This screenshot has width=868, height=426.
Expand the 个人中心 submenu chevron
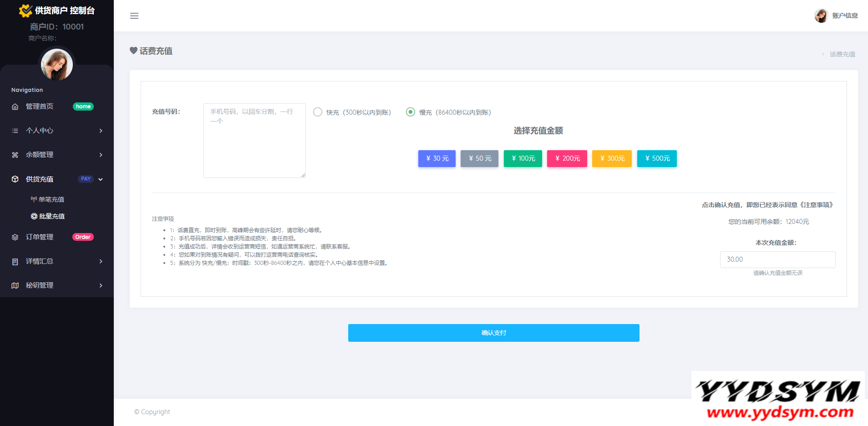tap(101, 131)
